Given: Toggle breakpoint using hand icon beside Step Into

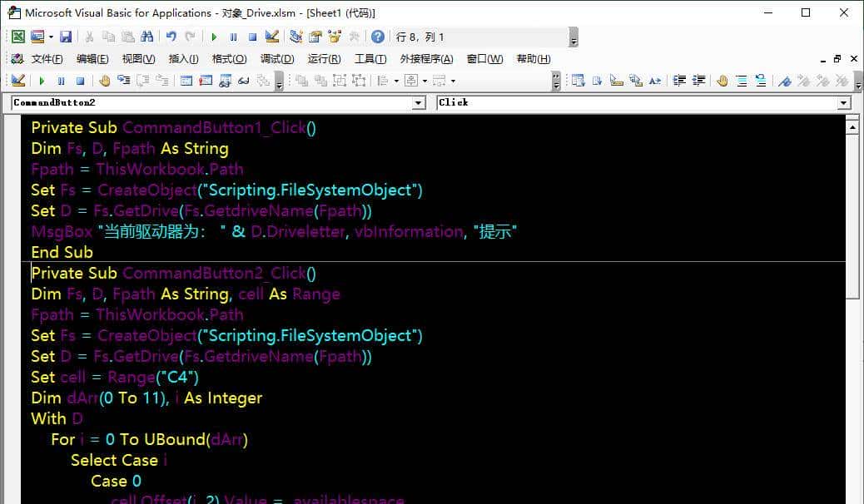Looking at the screenshot, I should coord(105,81).
